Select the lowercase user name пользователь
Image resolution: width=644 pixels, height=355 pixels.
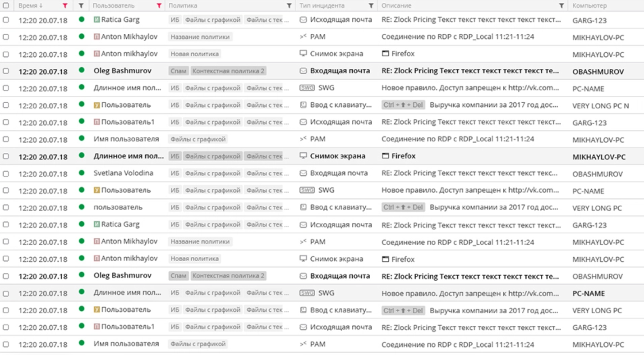pyautogui.click(x=118, y=207)
